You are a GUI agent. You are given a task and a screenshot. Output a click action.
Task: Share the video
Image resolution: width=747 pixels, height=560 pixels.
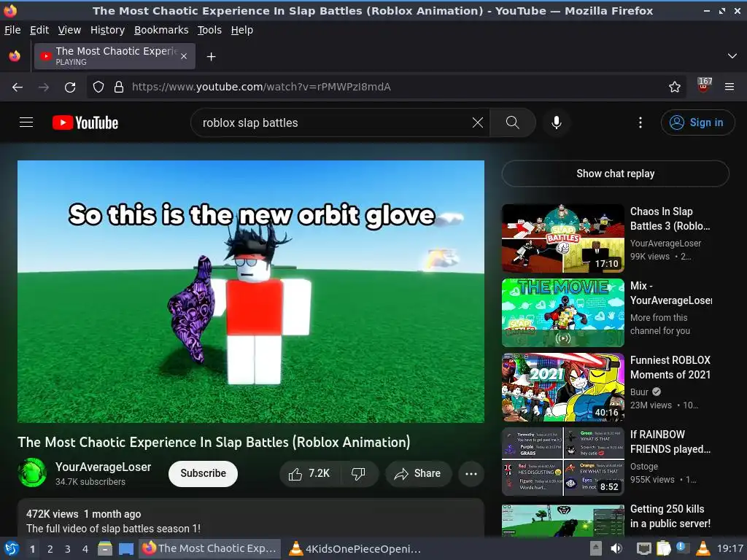tap(418, 473)
